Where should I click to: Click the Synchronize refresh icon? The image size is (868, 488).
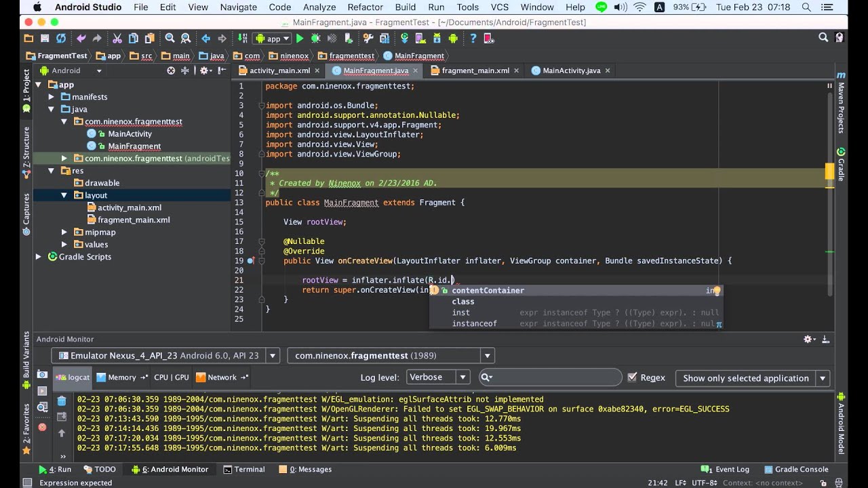coord(61,39)
